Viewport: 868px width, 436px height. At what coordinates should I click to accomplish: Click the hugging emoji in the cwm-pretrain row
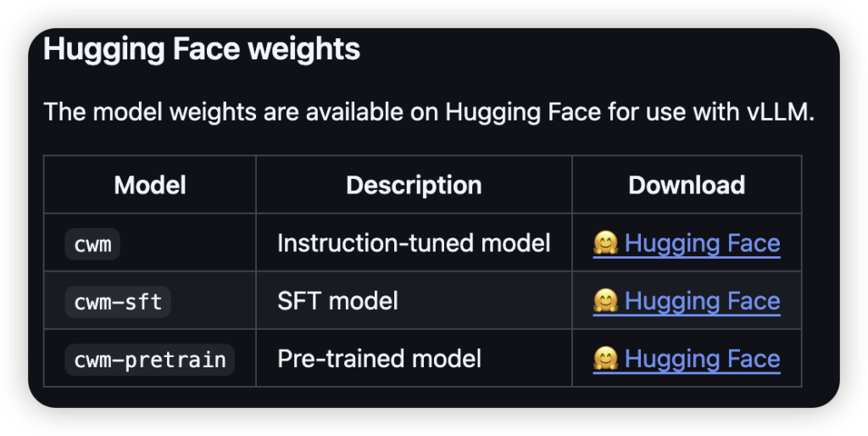[x=605, y=359]
